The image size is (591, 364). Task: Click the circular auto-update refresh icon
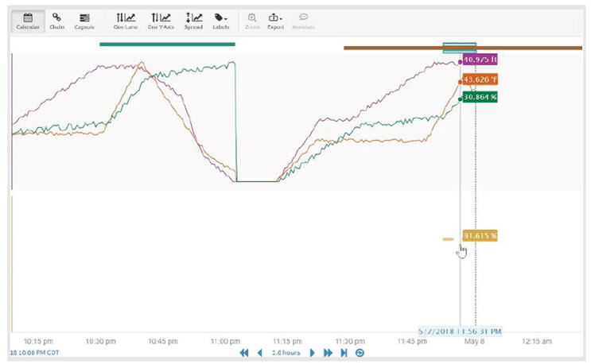[x=360, y=352]
